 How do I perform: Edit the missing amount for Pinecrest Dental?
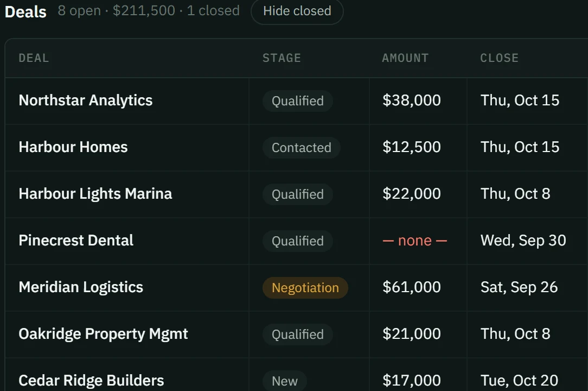pyautogui.click(x=415, y=241)
